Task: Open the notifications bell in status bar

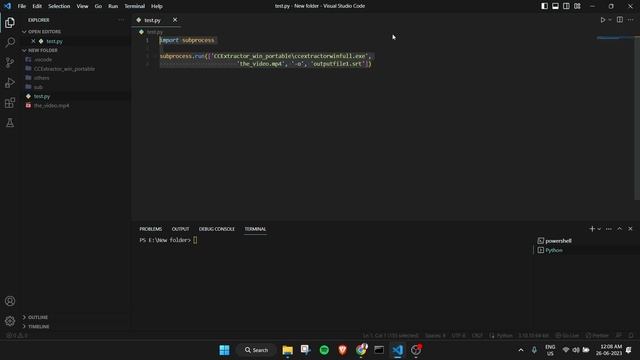Action: click(x=631, y=336)
